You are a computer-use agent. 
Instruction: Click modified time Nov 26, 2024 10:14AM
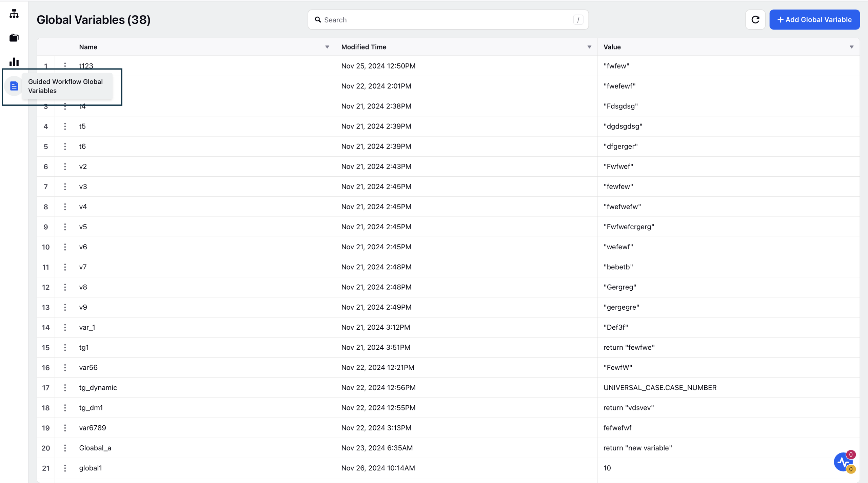[x=378, y=468]
